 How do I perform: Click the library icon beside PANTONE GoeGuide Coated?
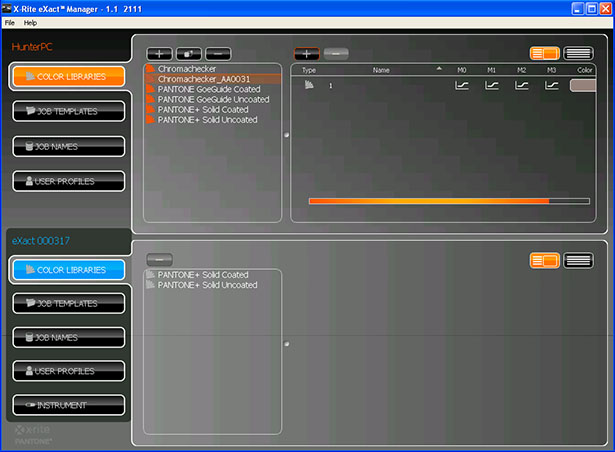click(x=150, y=89)
